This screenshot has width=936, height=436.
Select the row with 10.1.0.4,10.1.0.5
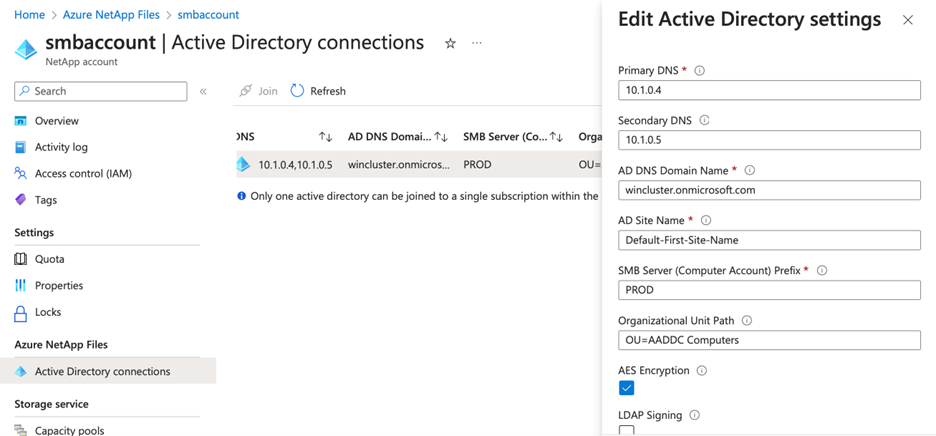pos(418,164)
